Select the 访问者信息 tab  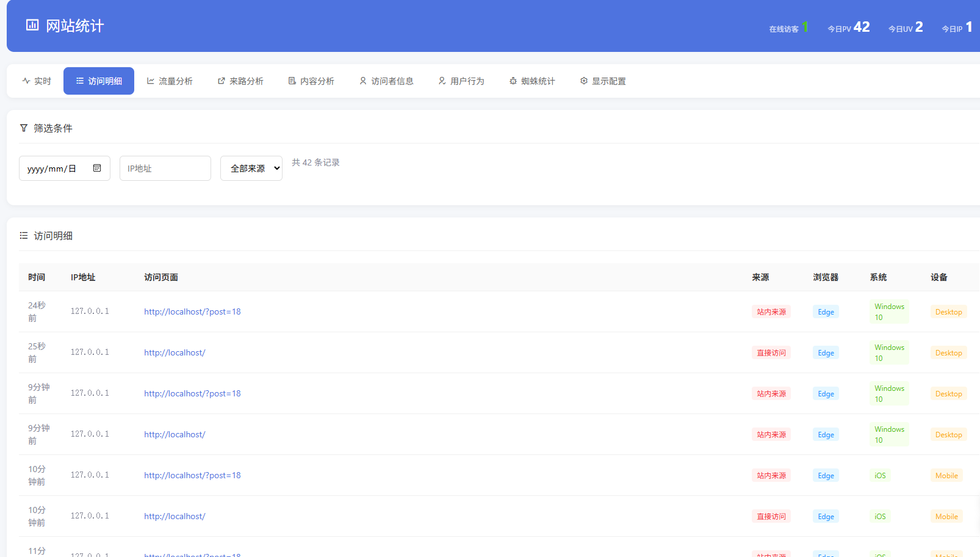click(386, 81)
